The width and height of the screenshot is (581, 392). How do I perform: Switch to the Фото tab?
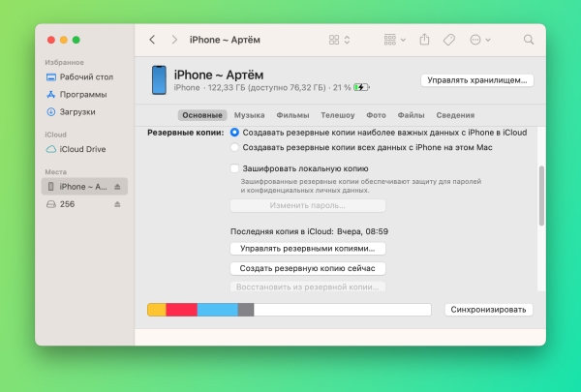point(376,115)
